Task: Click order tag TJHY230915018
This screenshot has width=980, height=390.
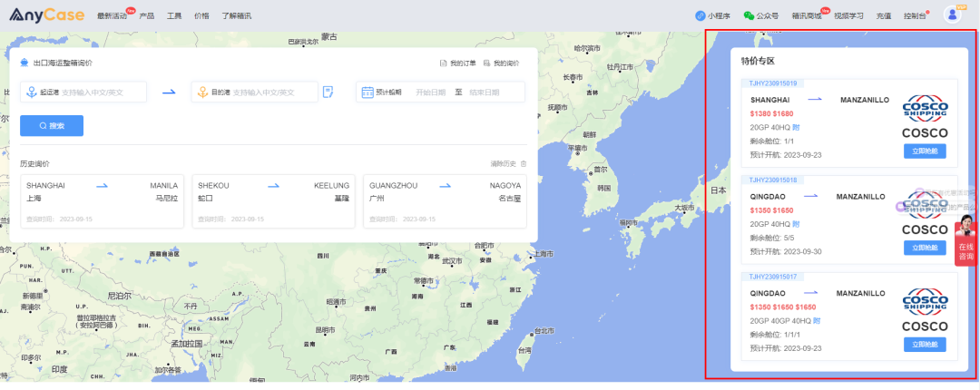Action: pos(772,180)
